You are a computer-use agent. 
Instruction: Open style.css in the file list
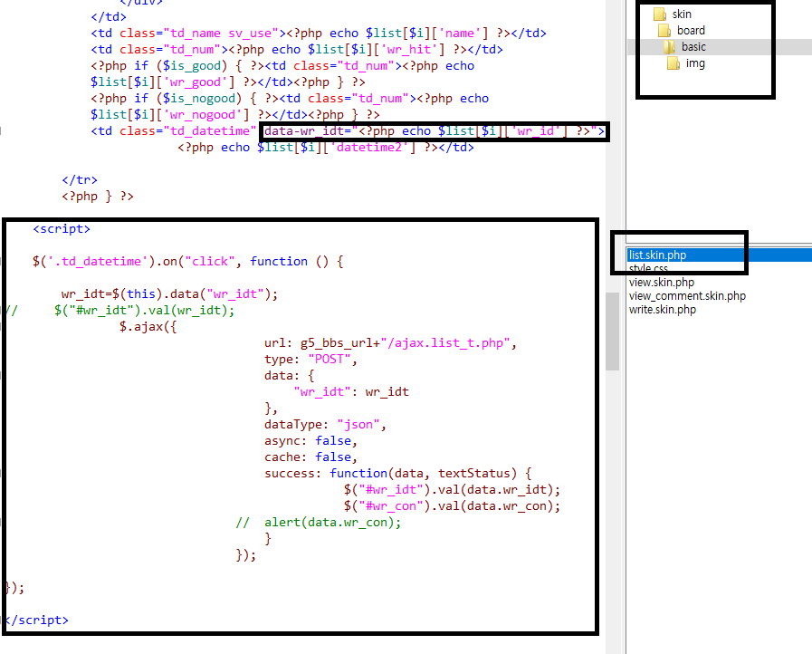point(648,269)
